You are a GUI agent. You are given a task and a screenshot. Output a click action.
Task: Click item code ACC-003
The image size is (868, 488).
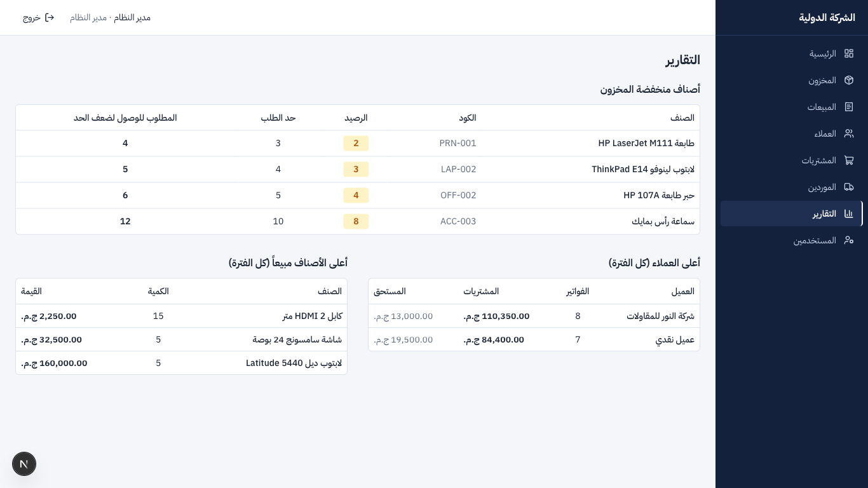458,221
